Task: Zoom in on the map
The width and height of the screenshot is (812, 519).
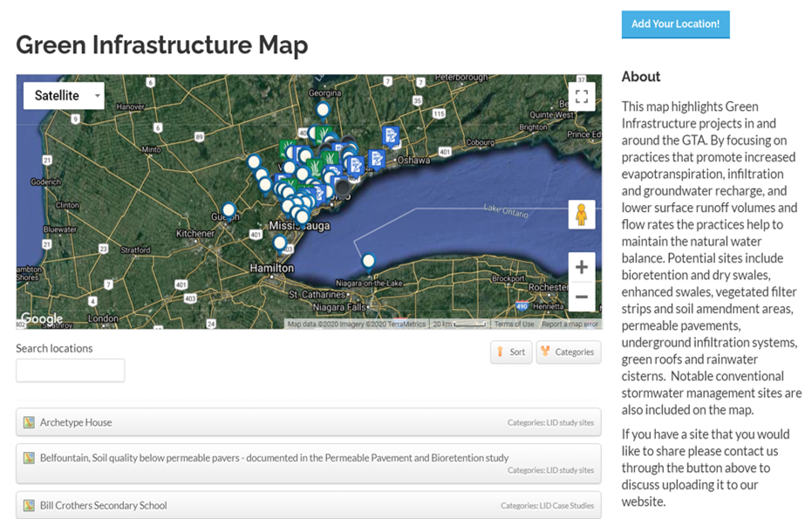Action: [x=581, y=268]
